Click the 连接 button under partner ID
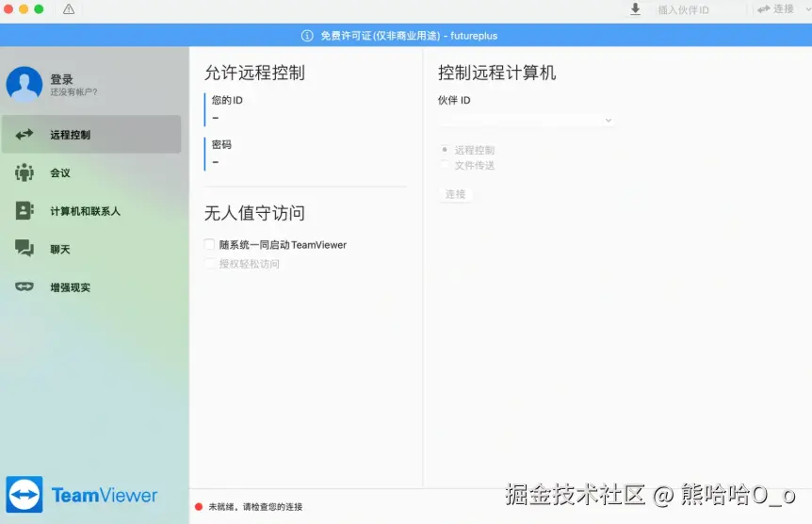This screenshot has height=524, width=812. coord(455,194)
